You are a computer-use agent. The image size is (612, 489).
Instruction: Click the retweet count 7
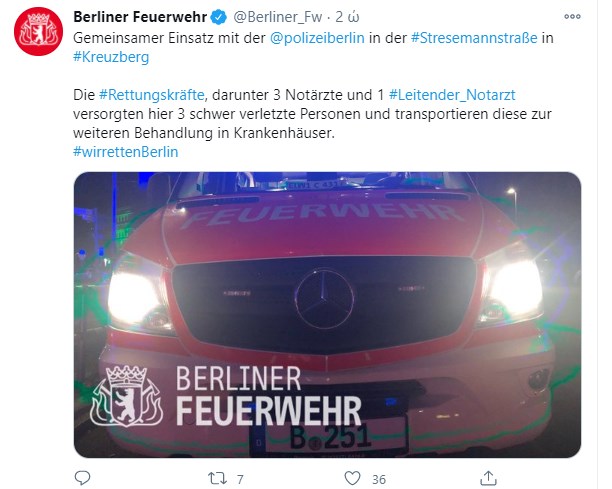pos(240,479)
